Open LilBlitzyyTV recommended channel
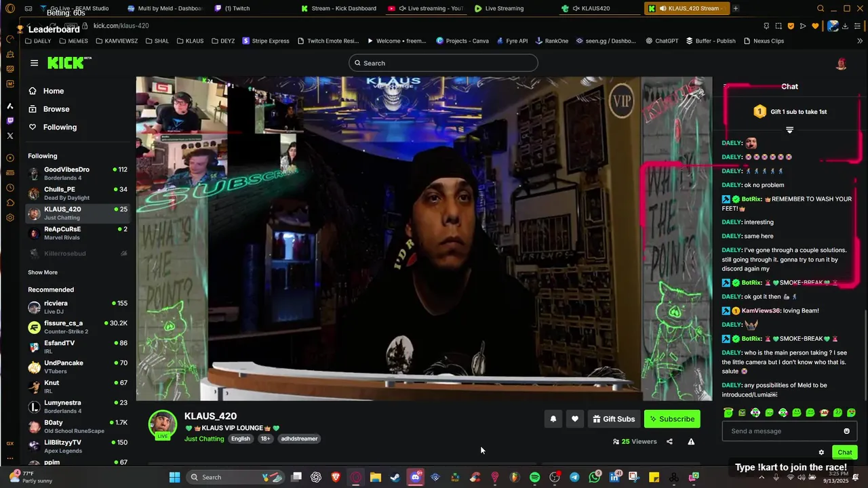This screenshot has width=868, height=488. [77, 446]
